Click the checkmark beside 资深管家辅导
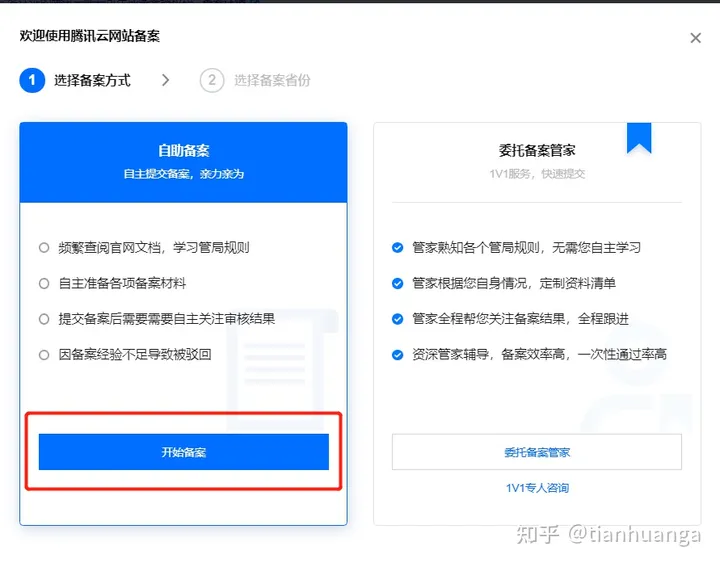Image resolution: width=720 pixels, height=567 pixels. tap(398, 354)
